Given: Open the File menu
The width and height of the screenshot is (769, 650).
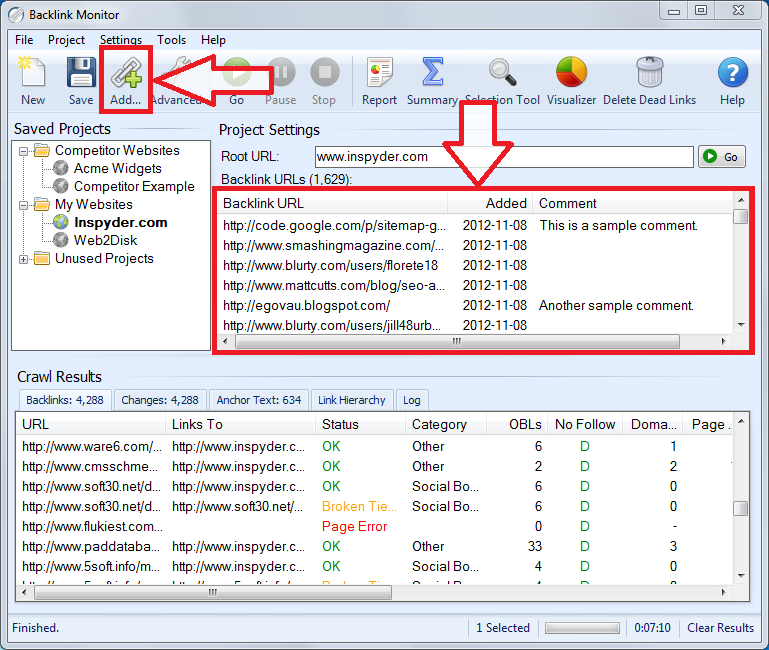Looking at the screenshot, I should [x=24, y=40].
